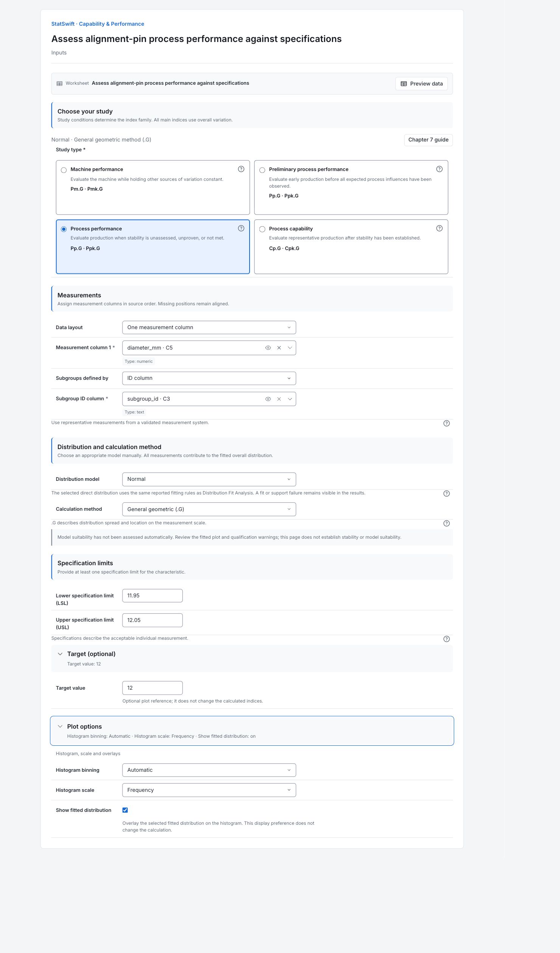The image size is (560, 953).
Task: Expand the Measurement column 1 dropdown arrow
Action: (290, 348)
